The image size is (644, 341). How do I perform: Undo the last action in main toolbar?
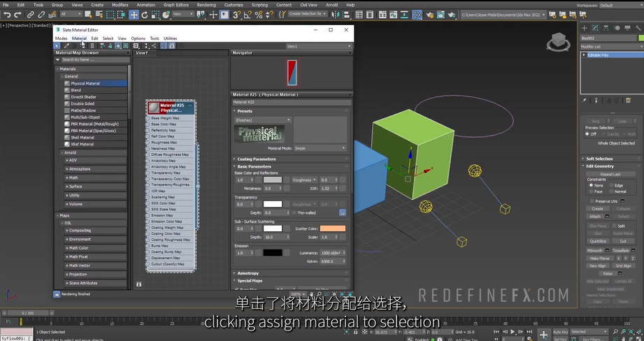click(x=7, y=15)
